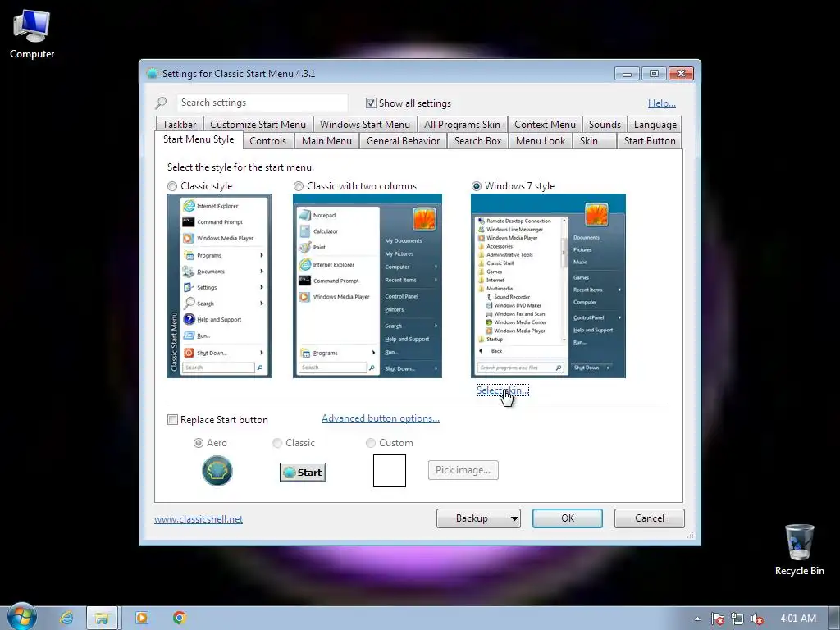Select the Classic Start button image
The width and height of the screenshot is (840, 630).
click(303, 472)
